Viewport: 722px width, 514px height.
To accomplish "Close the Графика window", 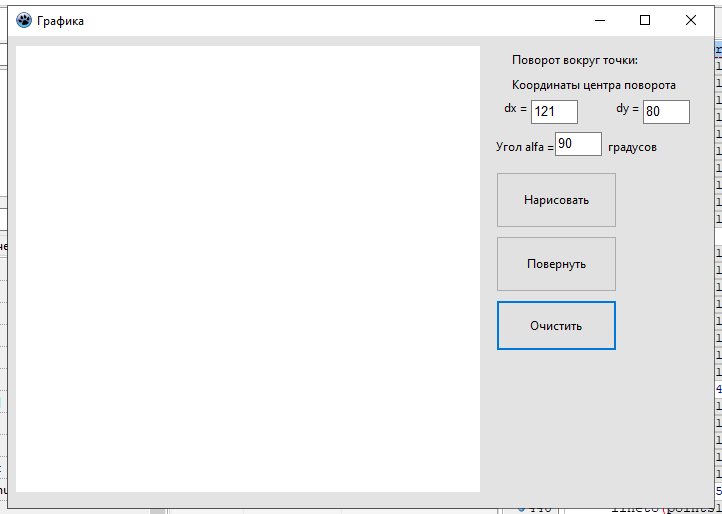I will 691,20.
